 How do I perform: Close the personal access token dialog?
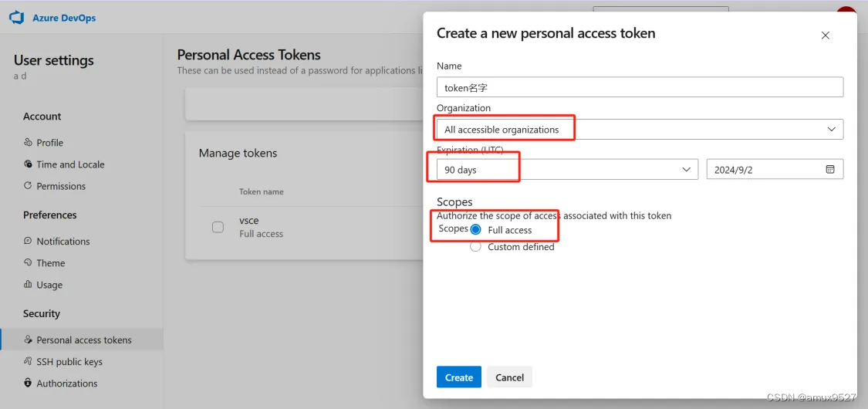[x=826, y=35]
